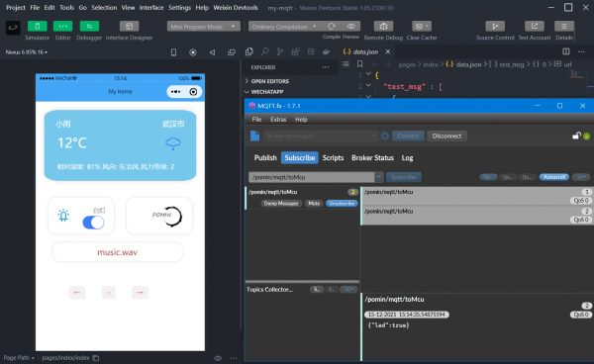Open the Weixin Devtools menu
Screen dimensions: 594x364
[x=236, y=8]
